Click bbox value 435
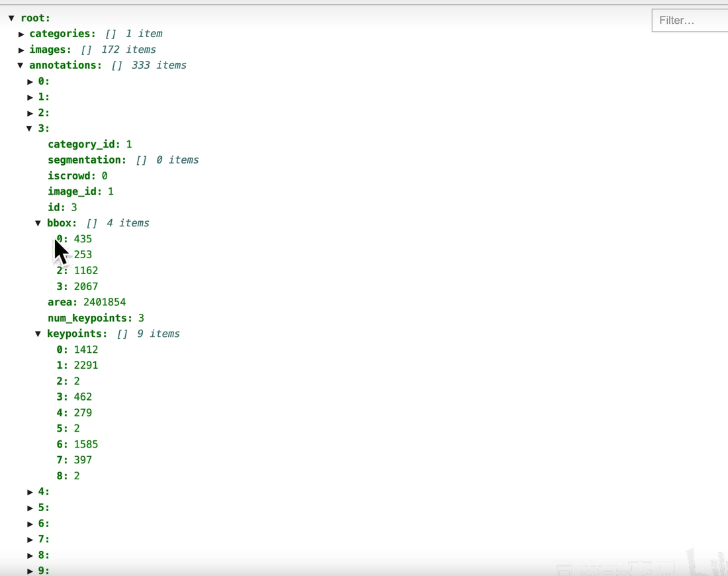 coord(83,239)
